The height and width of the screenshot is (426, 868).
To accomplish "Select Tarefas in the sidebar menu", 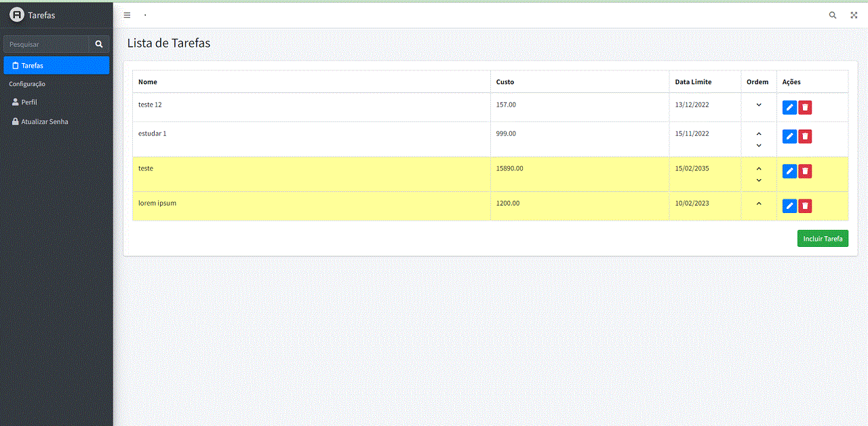I will [x=56, y=65].
